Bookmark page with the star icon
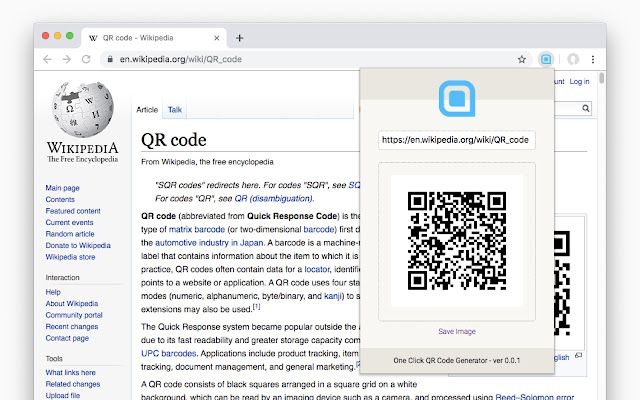Viewport: 640px width, 400px height. (x=522, y=60)
